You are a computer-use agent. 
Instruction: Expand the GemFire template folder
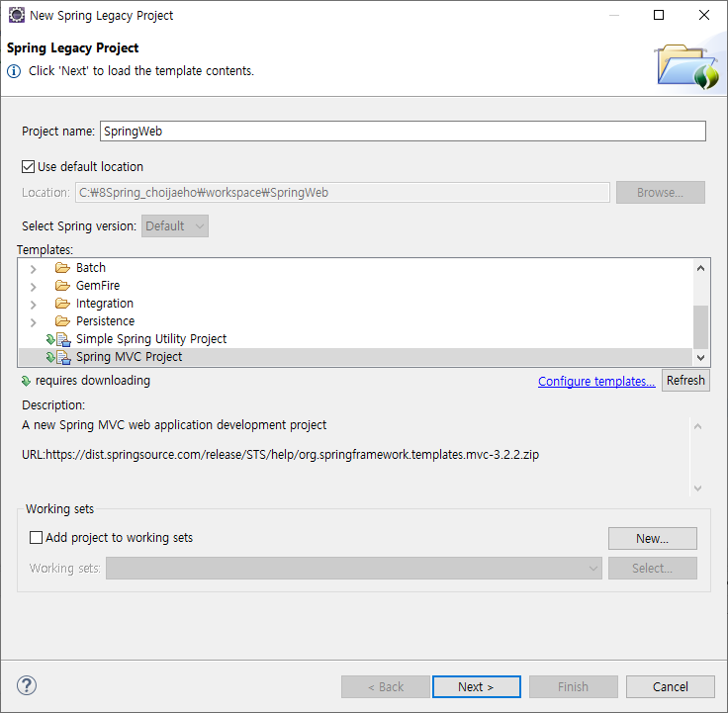33,287
